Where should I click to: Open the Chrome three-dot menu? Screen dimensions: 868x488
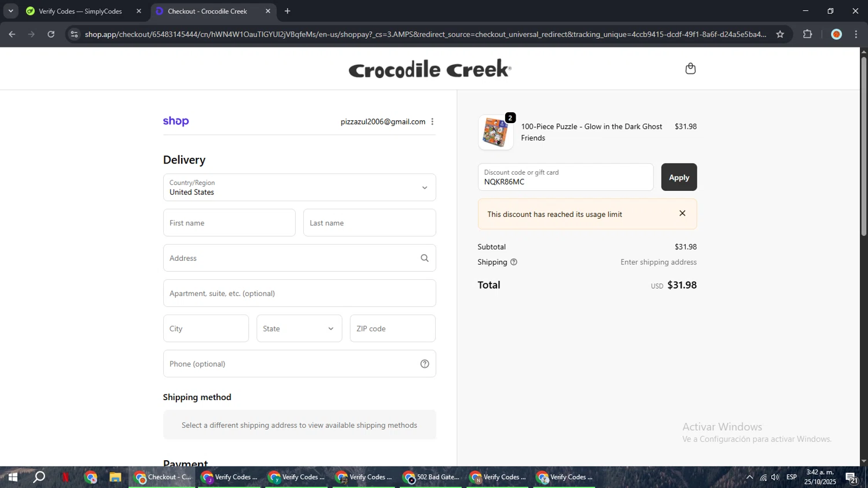click(x=856, y=34)
